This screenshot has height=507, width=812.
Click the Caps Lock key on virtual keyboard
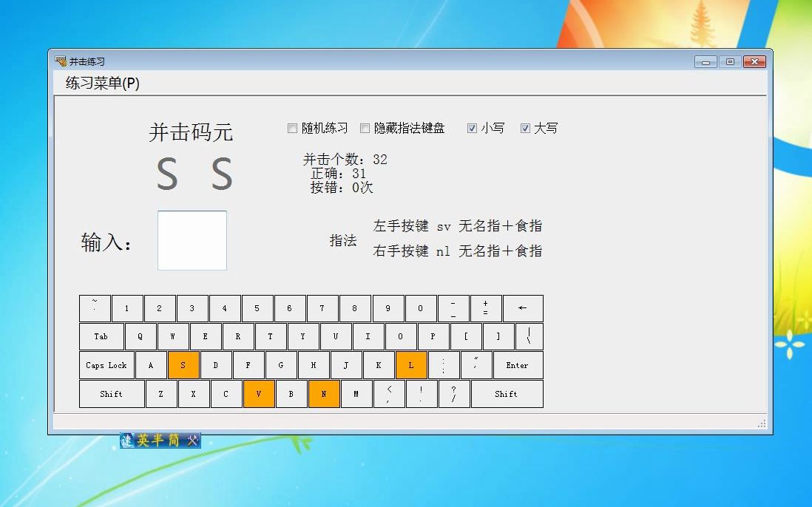pos(106,365)
